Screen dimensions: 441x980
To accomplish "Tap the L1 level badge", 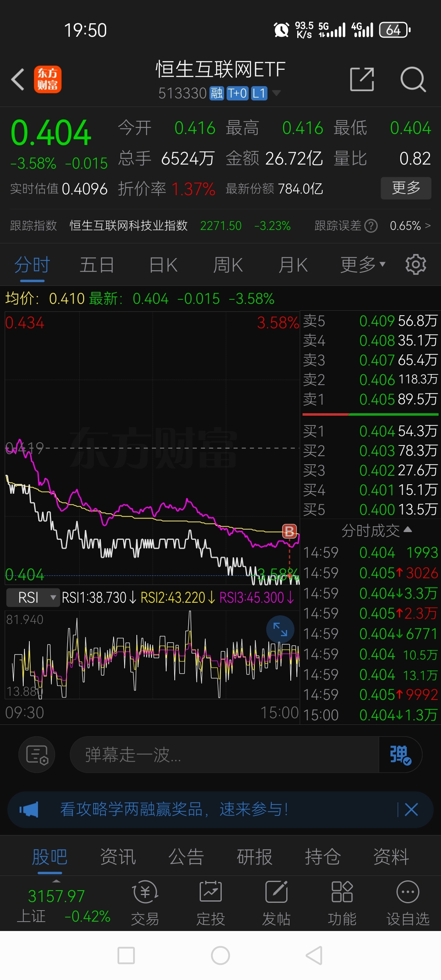I will point(259,94).
